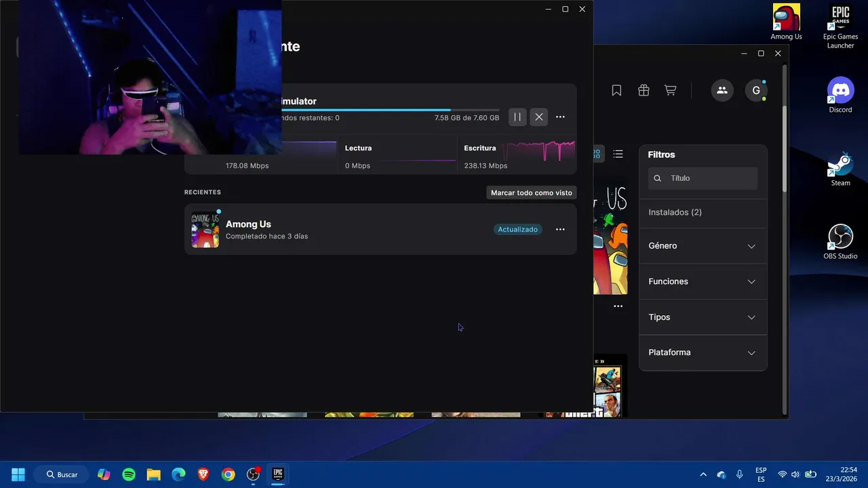
Task: Open the shopping cart
Action: pyautogui.click(x=670, y=90)
